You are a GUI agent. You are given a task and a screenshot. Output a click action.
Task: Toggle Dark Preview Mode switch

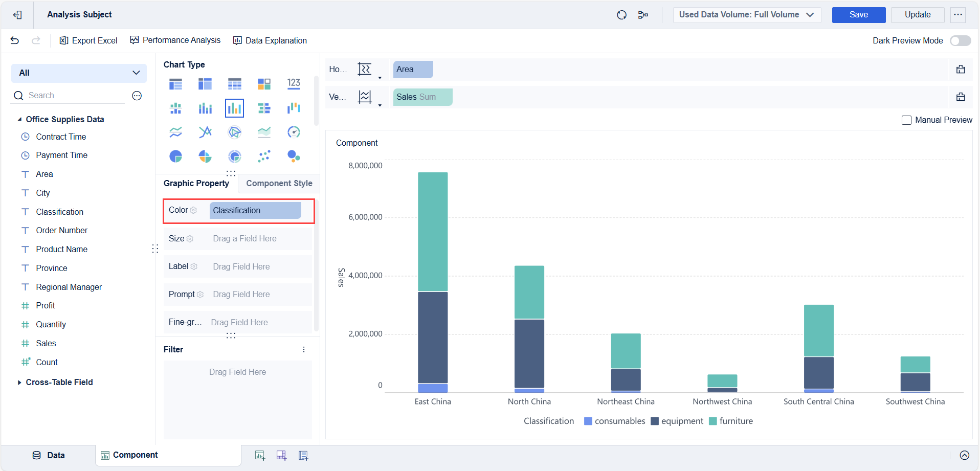960,40
